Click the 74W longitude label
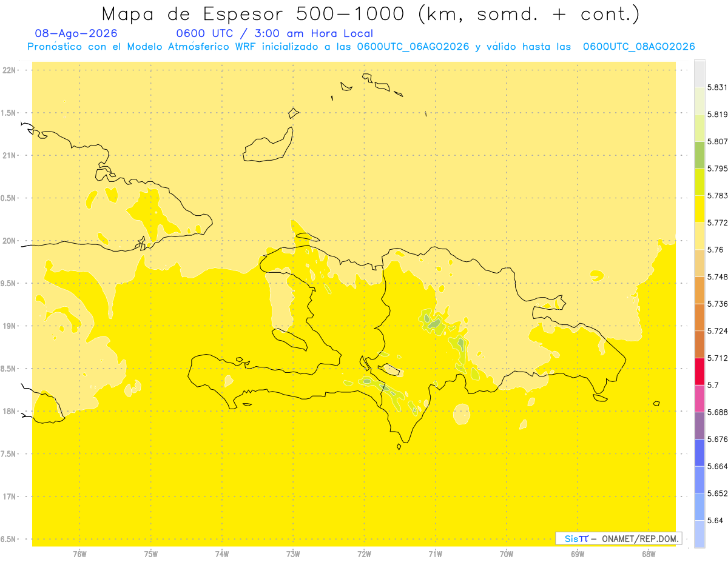The height and width of the screenshot is (562, 728). (x=222, y=554)
